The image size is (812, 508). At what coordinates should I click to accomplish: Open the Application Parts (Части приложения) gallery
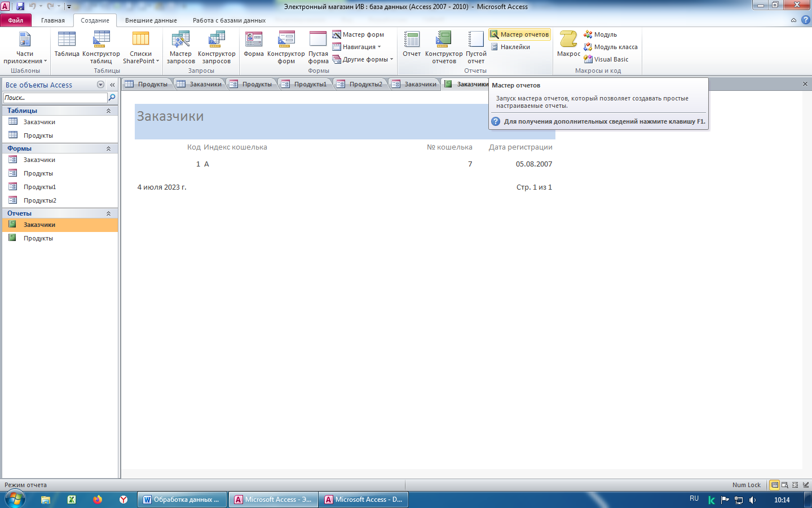(25, 47)
